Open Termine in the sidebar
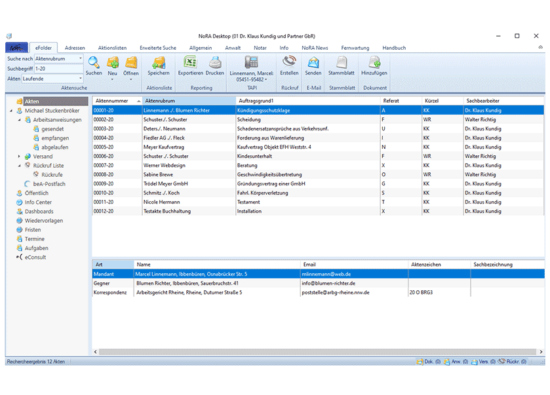Image resolution: width=550 pixels, height=395 pixels. 34,239
